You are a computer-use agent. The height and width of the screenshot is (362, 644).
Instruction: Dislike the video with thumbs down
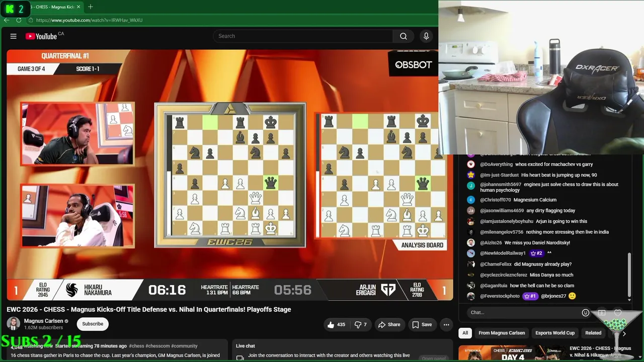tap(361, 325)
